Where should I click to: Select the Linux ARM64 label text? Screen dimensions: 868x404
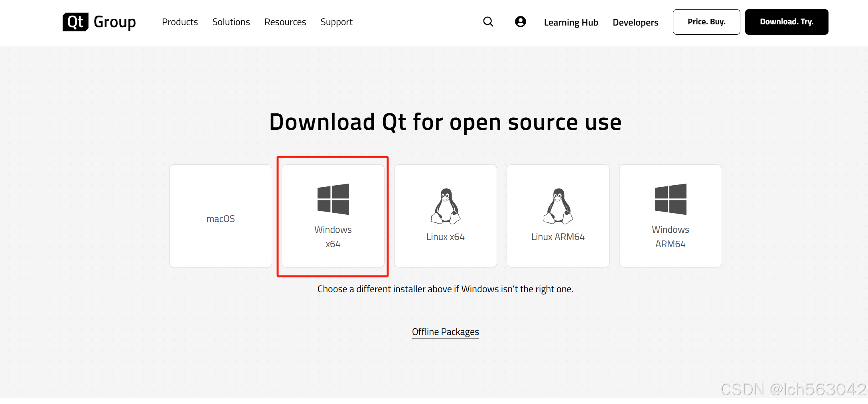(558, 237)
